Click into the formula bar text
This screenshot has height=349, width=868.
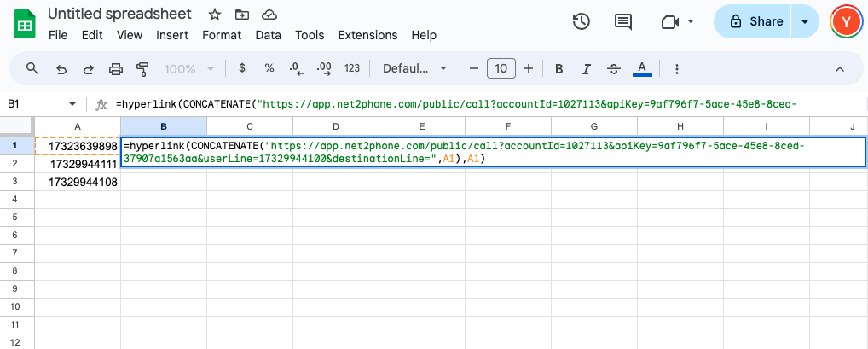click(456, 104)
